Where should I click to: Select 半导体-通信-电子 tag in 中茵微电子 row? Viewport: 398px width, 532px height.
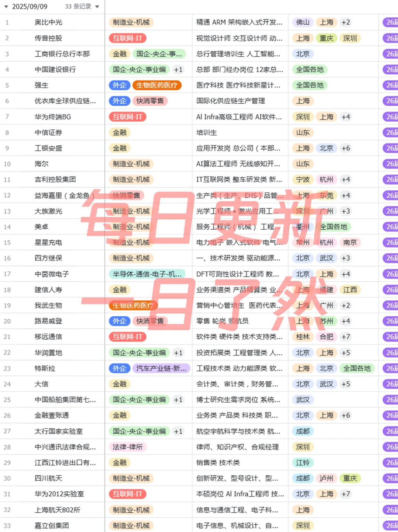pos(147,274)
